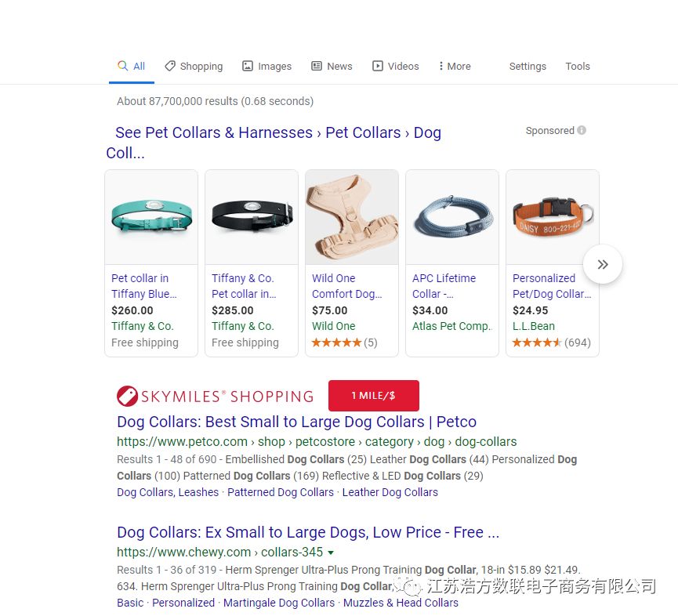Click the 1 MILE/$ red button

(x=374, y=396)
